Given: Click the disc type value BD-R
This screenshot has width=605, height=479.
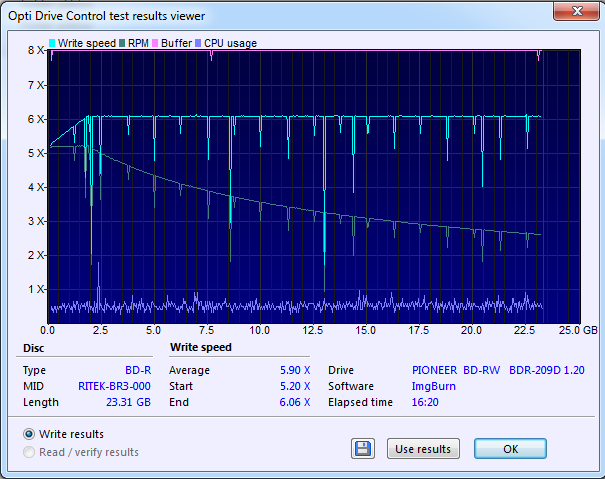Looking at the screenshot, I should pos(138,370).
